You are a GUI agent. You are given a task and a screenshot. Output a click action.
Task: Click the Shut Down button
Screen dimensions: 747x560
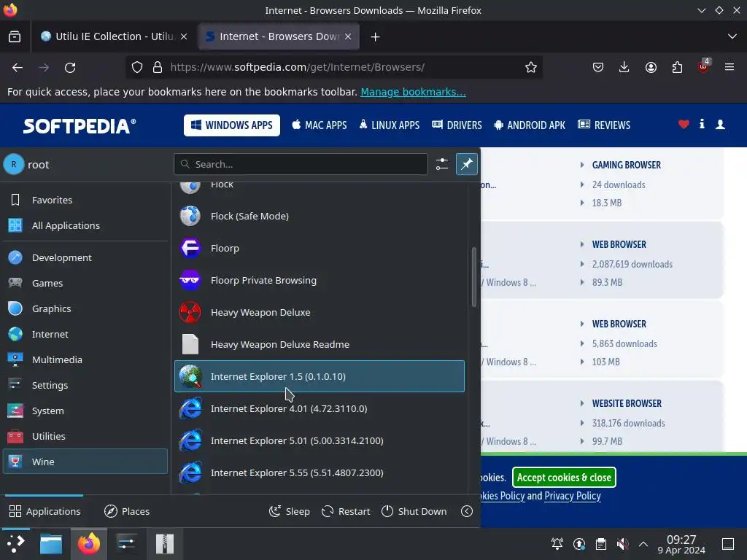coord(414,511)
